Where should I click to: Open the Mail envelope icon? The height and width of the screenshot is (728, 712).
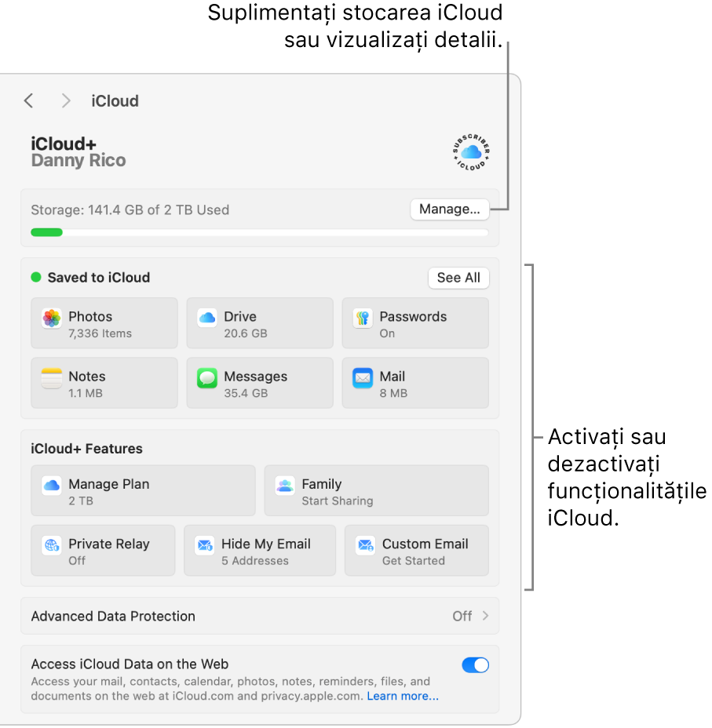(363, 378)
